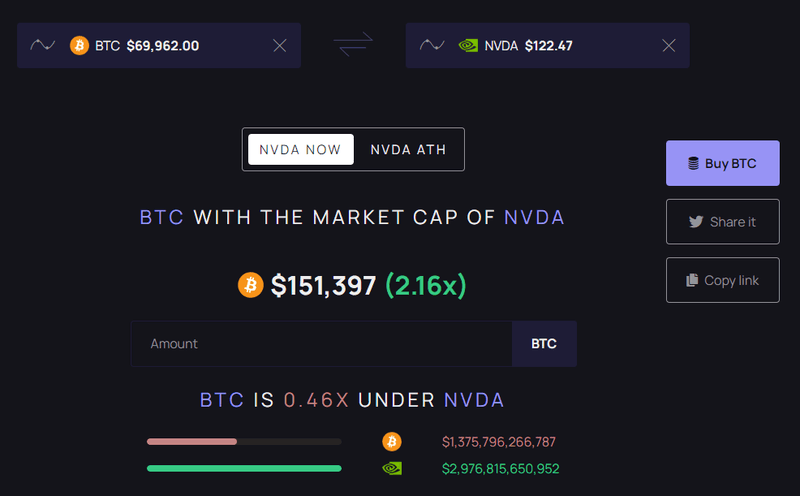The image size is (800, 496).
Task: Open the BTC asset selector box
Action: click(180, 45)
